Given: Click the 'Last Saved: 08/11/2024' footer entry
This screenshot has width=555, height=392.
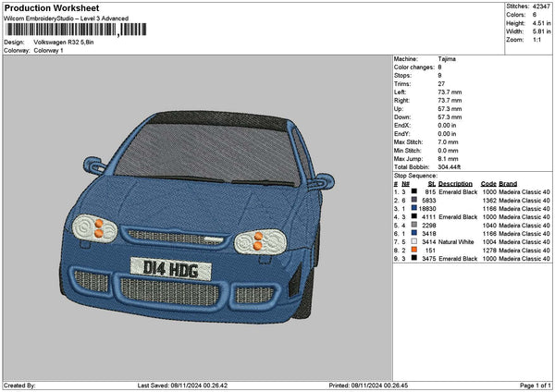Looking at the screenshot, I should tap(182, 386).
